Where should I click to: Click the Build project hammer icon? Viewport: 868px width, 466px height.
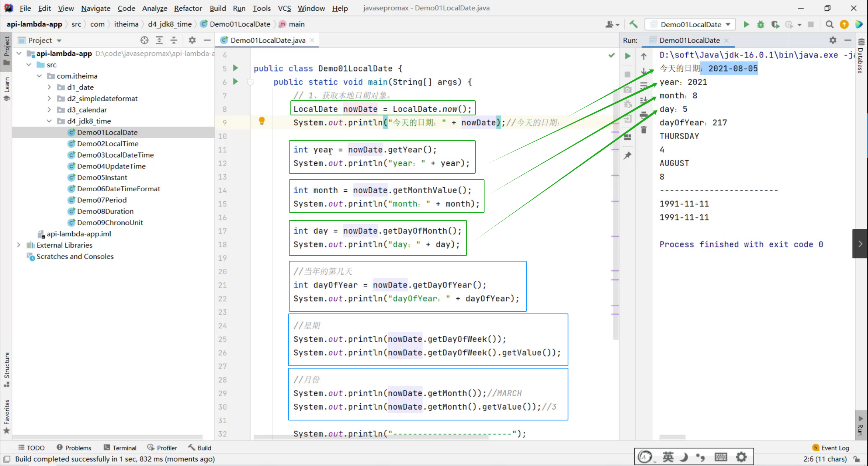tap(633, 24)
